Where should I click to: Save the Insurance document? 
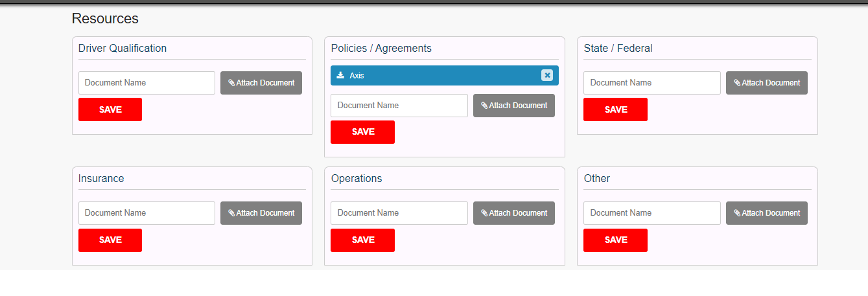pos(110,240)
